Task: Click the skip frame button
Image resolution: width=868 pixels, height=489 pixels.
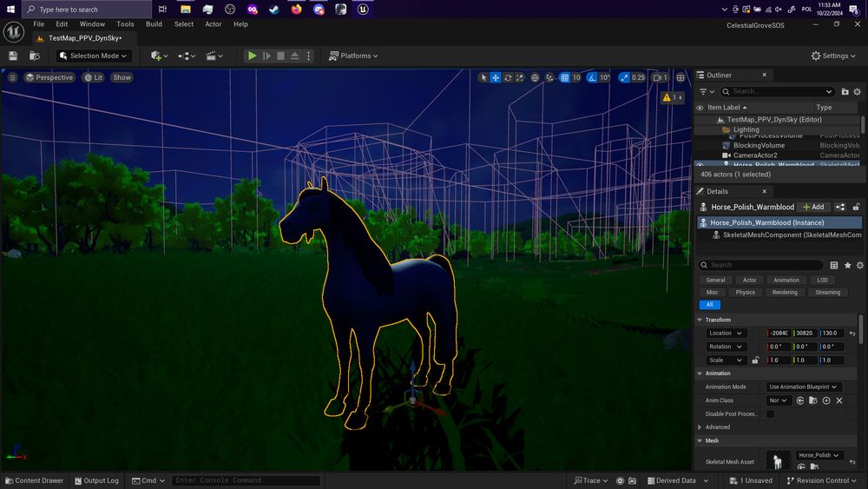Action: (x=266, y=56)
